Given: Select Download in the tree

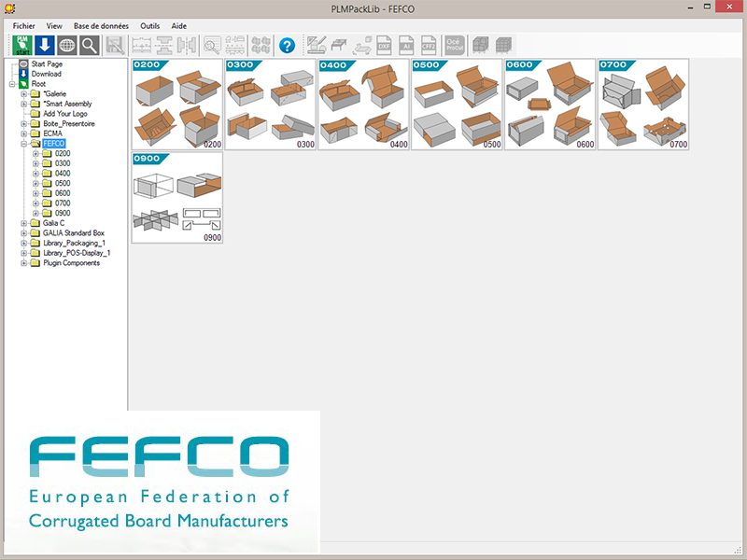Looking at the screenshot, I should click(x=46, y=74).
